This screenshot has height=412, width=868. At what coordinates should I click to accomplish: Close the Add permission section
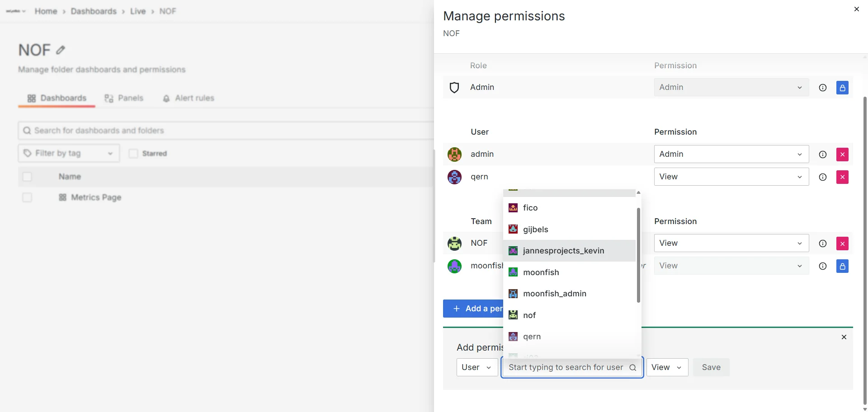click(844, 337)
